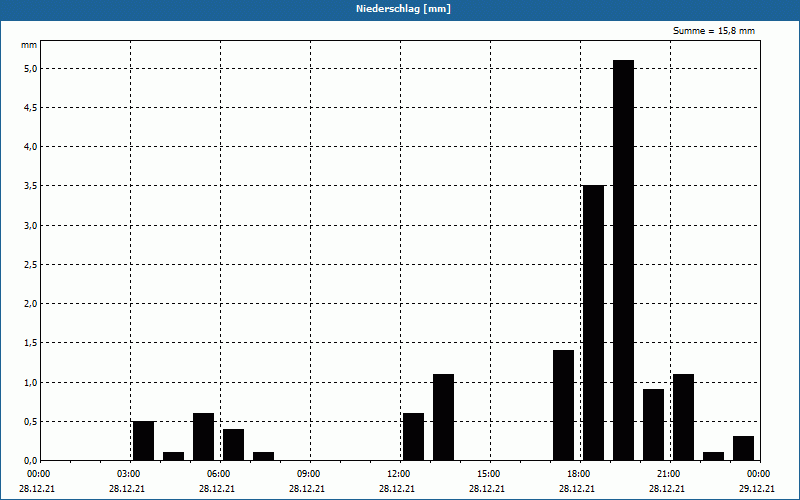Select the 3,5 mm bar right after 18:00

tap(593, 323)
